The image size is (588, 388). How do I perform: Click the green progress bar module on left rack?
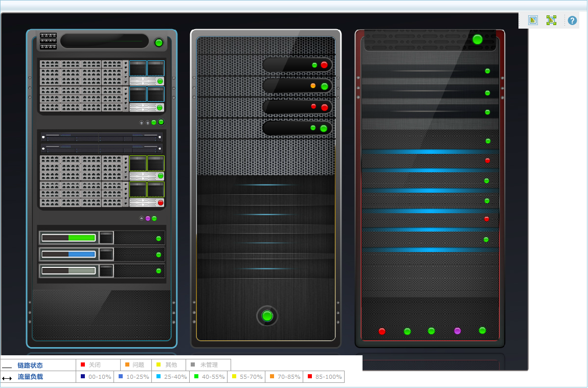tap(69, 238)
